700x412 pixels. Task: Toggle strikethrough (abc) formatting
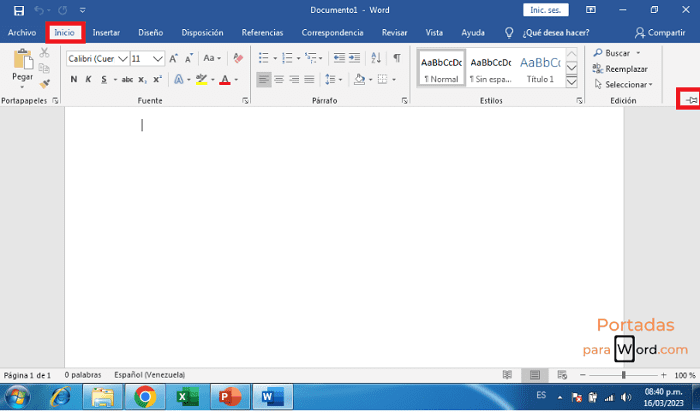(x=127, y=79)
